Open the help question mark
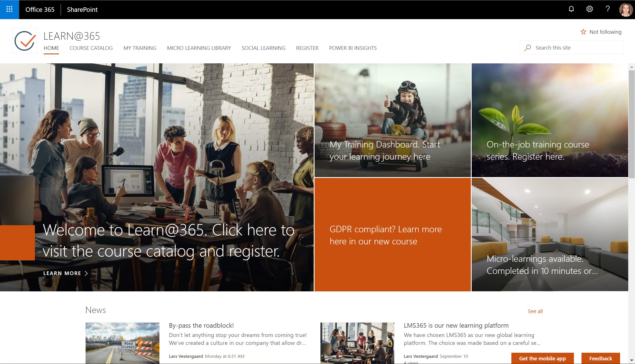The height and width of the screenshot is (364, 635). (x=608, y=9)
